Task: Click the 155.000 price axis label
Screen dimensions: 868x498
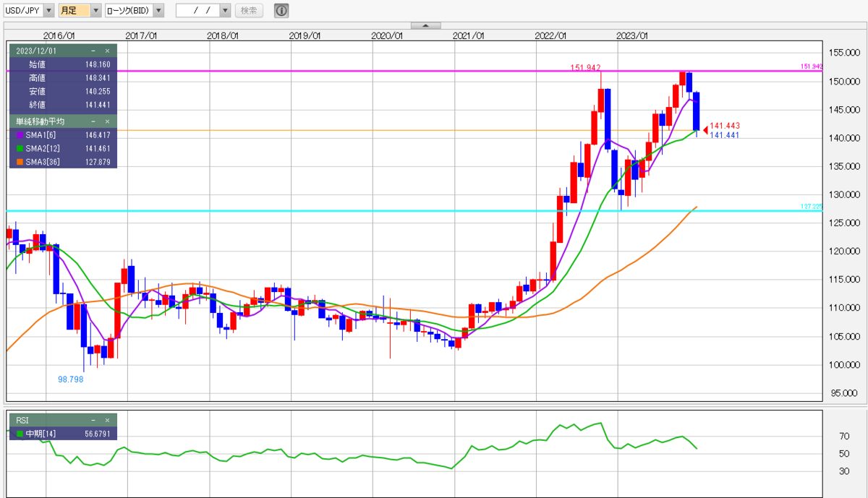Action: click(843, 53)
